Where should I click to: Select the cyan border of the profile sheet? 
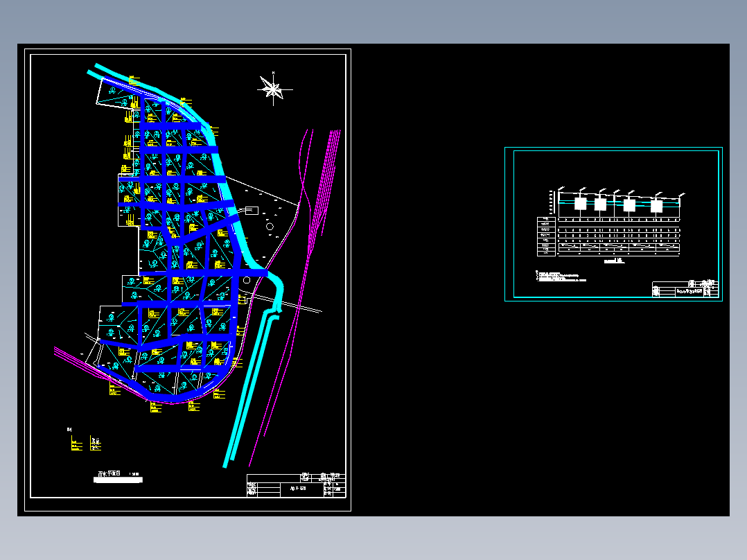tap(614, 224)
